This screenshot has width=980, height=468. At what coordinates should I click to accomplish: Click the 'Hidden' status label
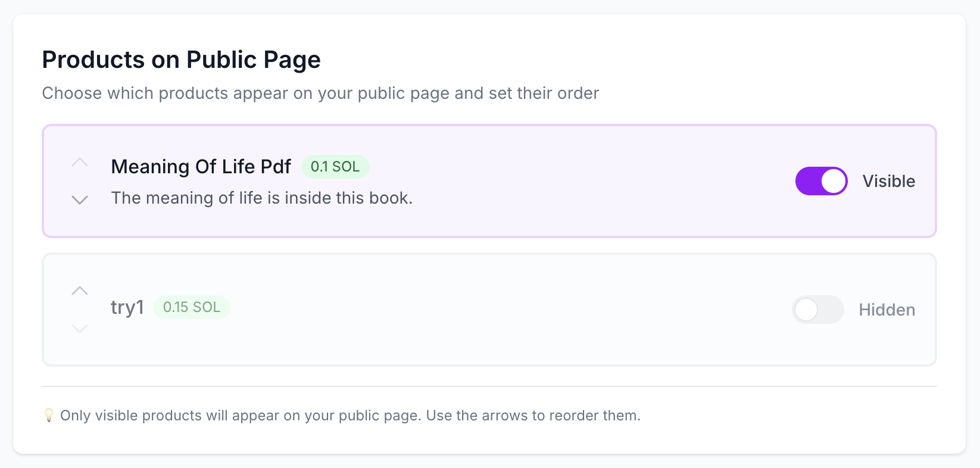tap(887, 310)
